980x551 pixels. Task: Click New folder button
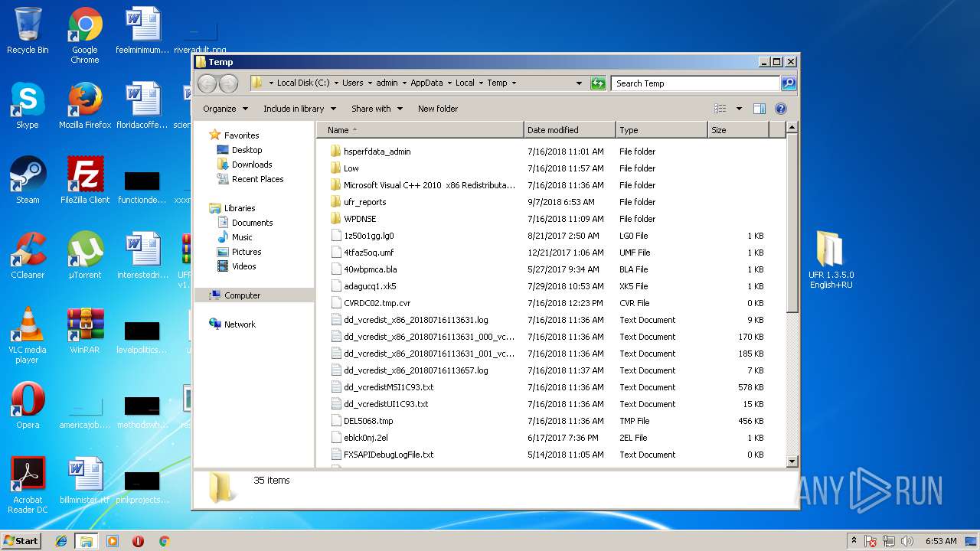click(438, 109)
